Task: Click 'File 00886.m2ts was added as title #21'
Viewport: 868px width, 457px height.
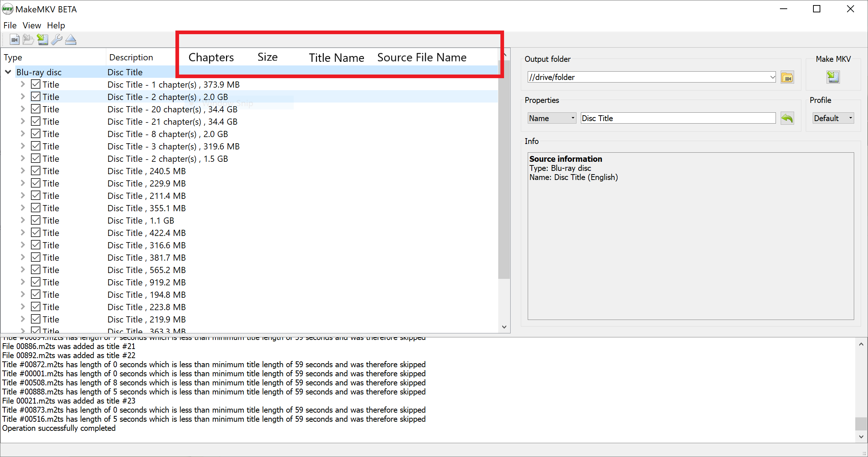Action: click(69, 346)
